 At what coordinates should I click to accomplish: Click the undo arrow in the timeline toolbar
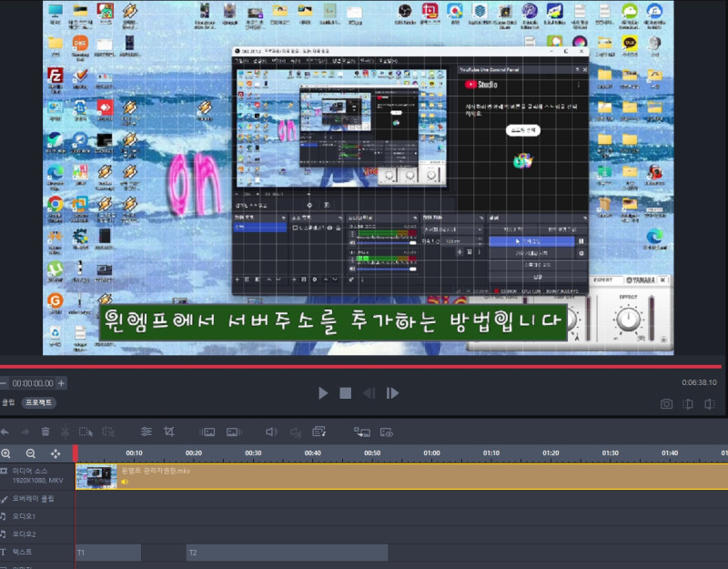tap(5, 432)
